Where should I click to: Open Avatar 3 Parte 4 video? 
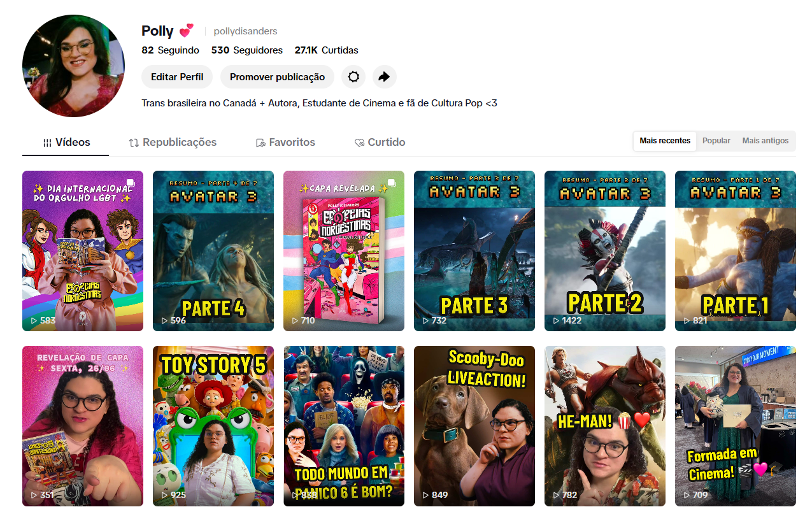(213, 251)
